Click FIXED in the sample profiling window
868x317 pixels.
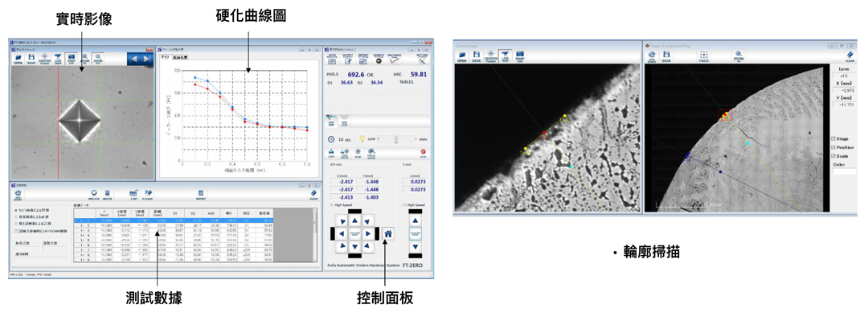703,56
